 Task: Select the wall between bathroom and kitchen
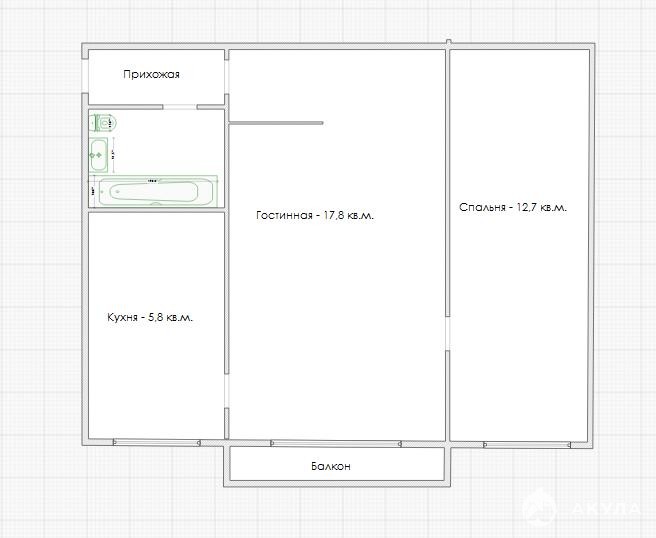[x=155, y=211]
